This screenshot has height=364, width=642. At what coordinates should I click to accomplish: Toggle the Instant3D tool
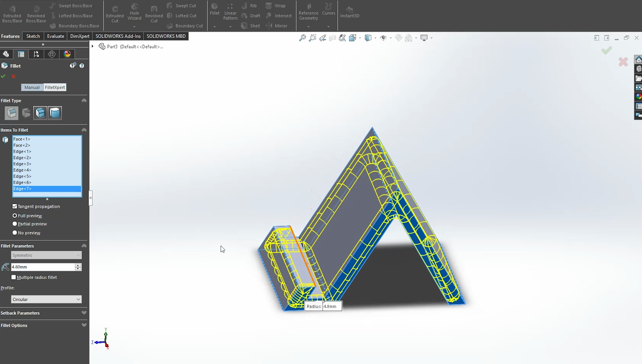click(x=349, y=12)
